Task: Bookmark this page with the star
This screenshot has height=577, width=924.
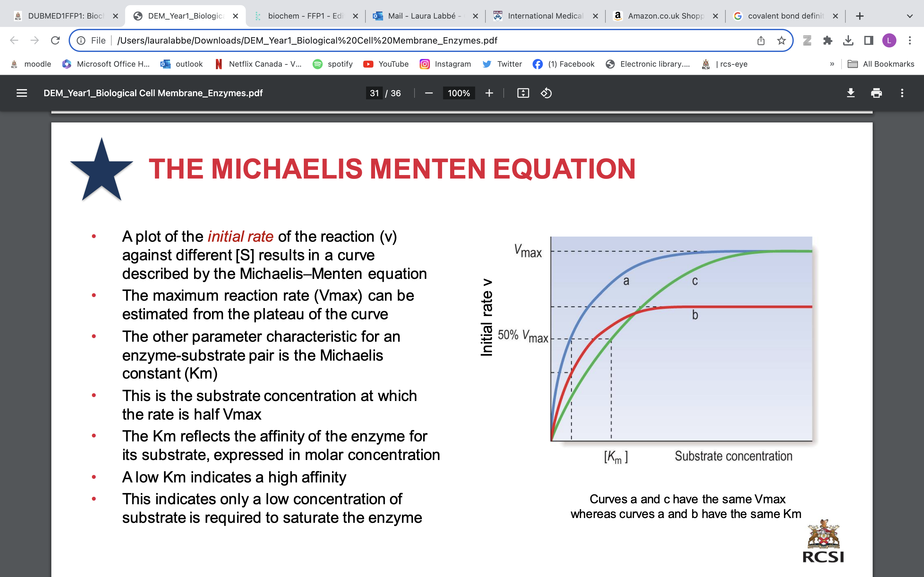Action: 781,40
